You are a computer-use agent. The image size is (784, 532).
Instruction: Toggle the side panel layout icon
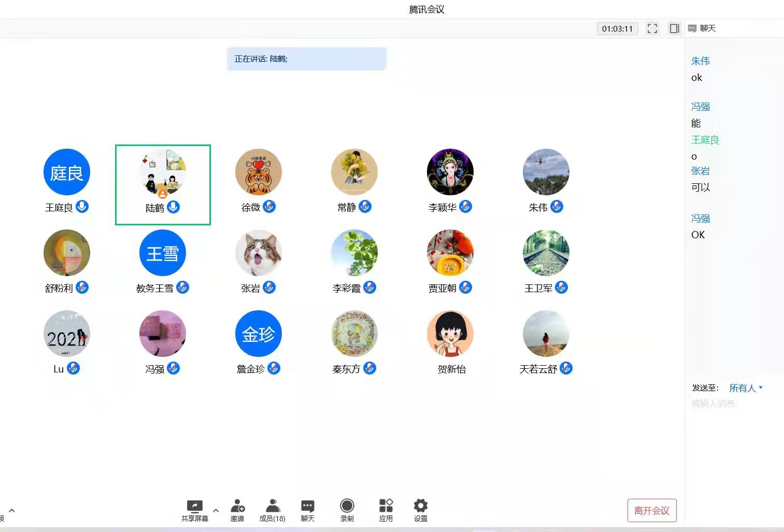pos(674,28)
